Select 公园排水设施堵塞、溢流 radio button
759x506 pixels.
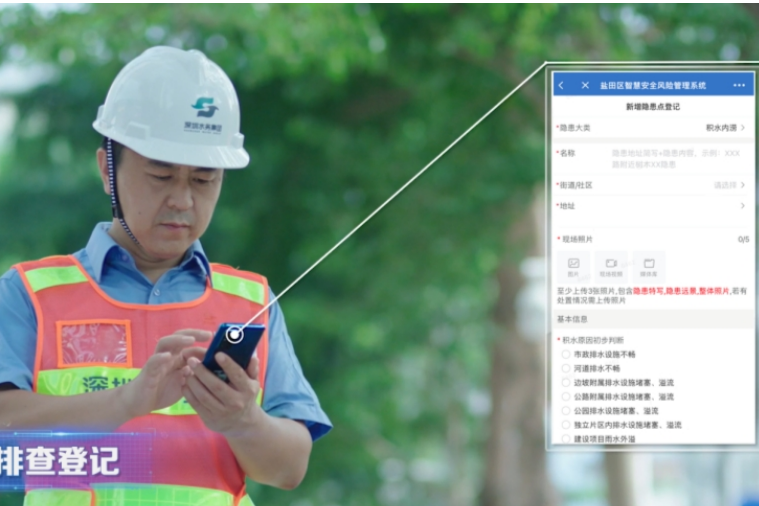pyautogui.click(x=566, y=410)
